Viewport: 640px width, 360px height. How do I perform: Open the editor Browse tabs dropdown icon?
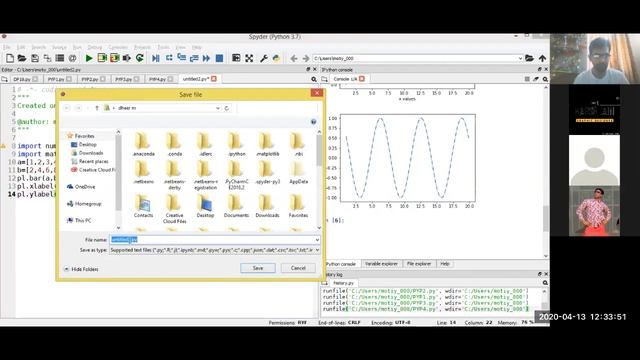coord(4,79)
